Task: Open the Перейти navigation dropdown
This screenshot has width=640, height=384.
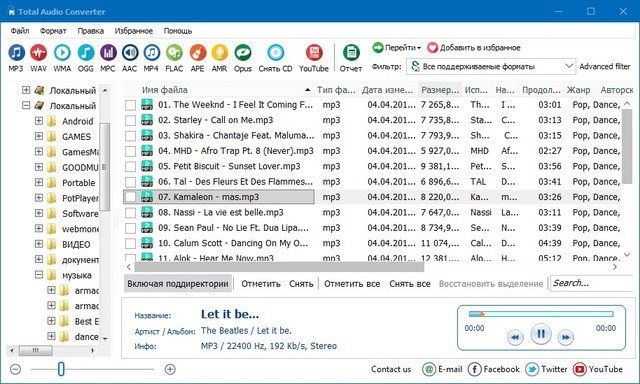Action: click(x=396, y=48)
